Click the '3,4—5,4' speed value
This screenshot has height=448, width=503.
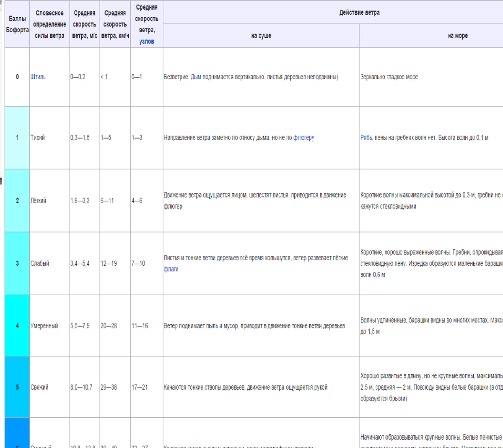tap(80, 263)
